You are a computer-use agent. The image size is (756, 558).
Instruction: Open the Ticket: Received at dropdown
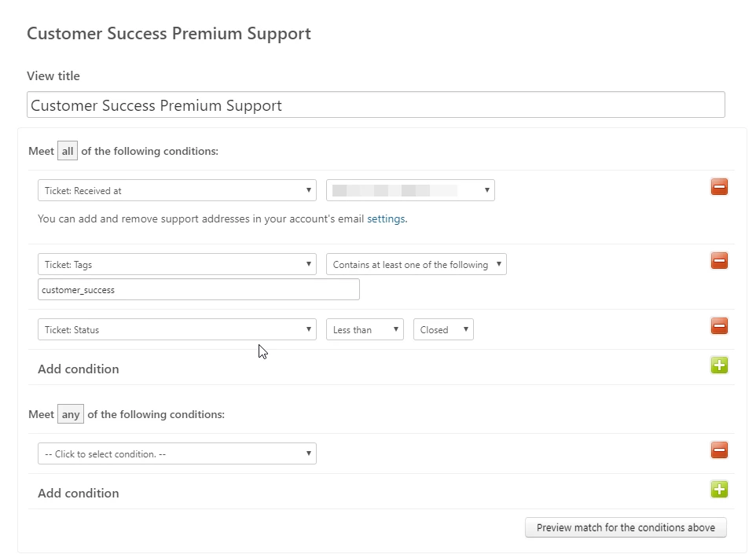tap(177, 190)
